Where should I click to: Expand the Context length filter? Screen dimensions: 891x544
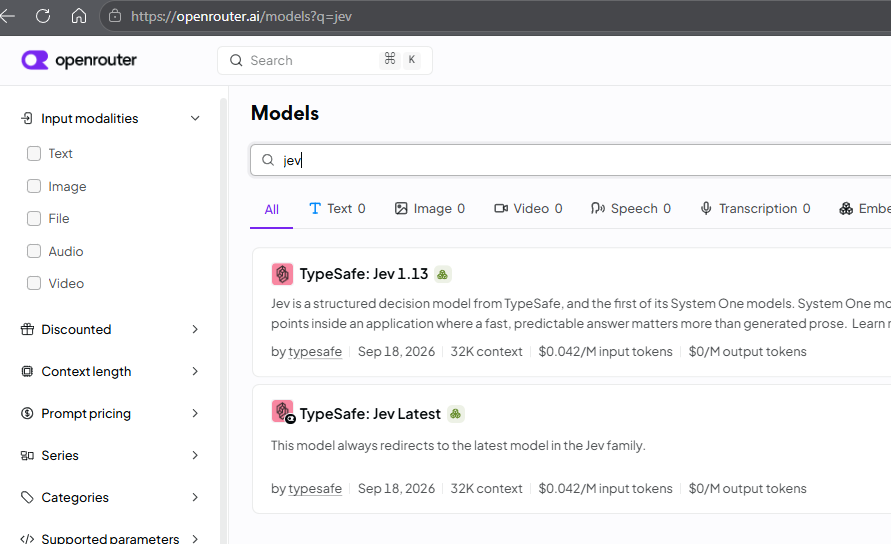pyautogui.click(x=111, y=371)
